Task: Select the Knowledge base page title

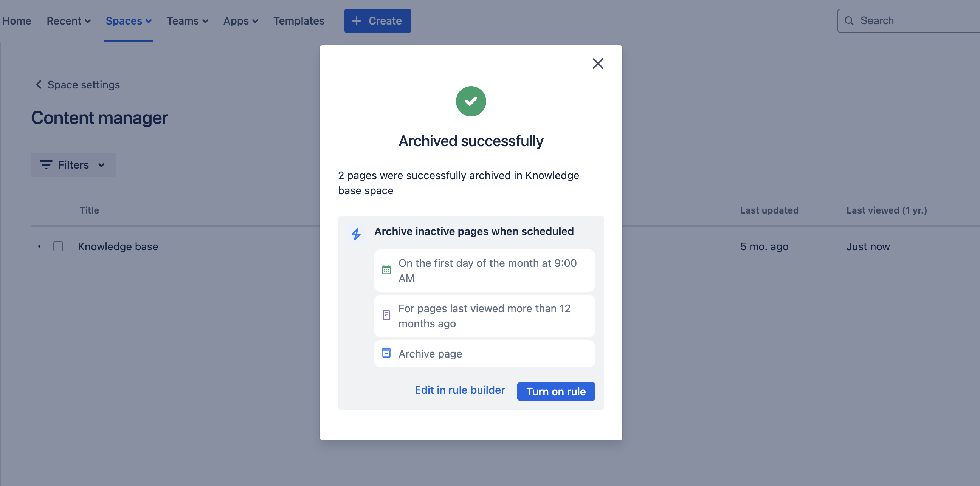Action: [118, 246]
